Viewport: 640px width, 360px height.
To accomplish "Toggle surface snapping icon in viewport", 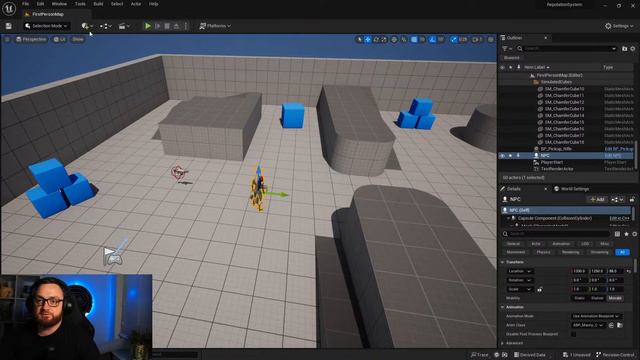I will click(x=404, y=40).
